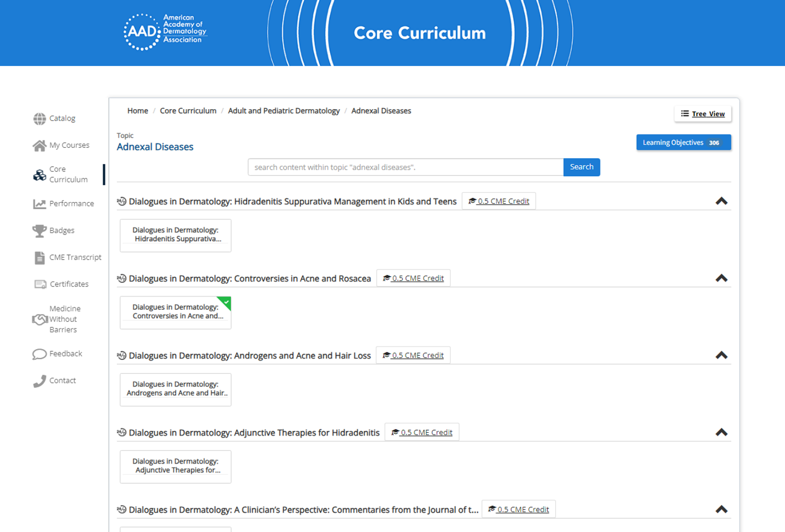Viewport: 785px width, 532px height.
Task: Open the Hidradenitis Suppurativa course card
Action: 176,236
